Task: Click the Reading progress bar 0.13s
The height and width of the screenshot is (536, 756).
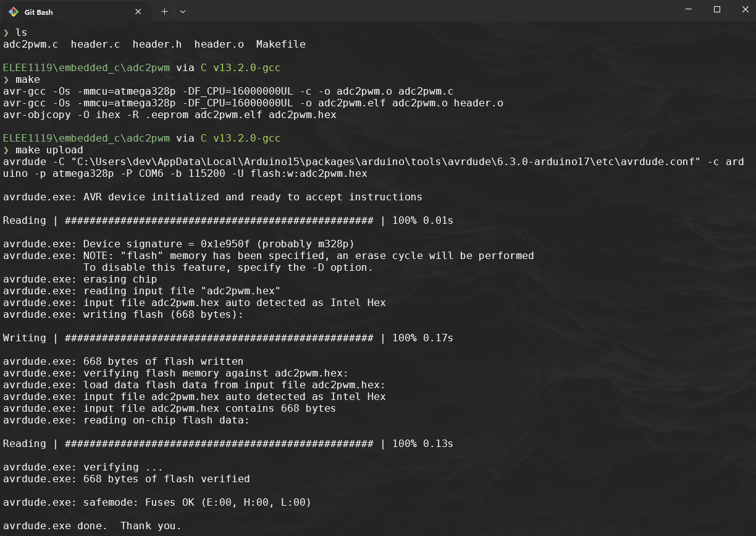Action: click(x=229, y=444)
